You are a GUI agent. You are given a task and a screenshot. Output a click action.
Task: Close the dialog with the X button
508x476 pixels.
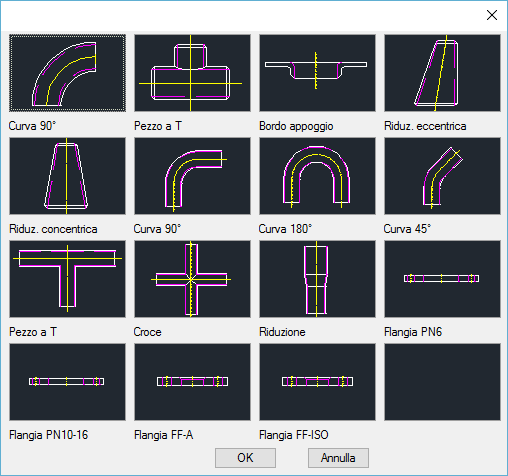[492, 15]
